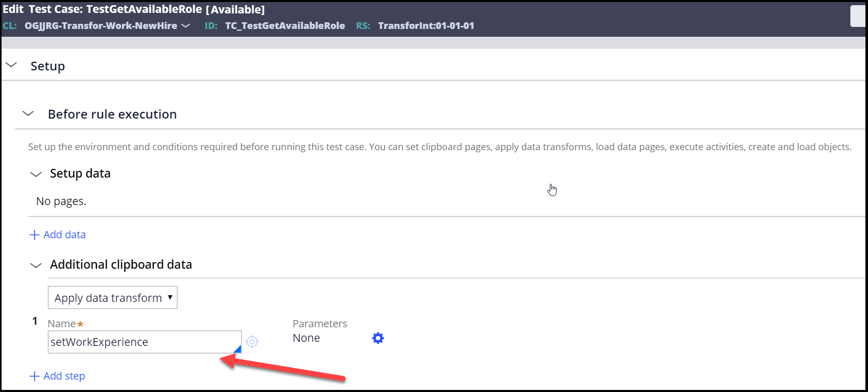Screen dimensions: 868x392
Task: Click the Parameters value 'None'
Action: click(306, 338)
